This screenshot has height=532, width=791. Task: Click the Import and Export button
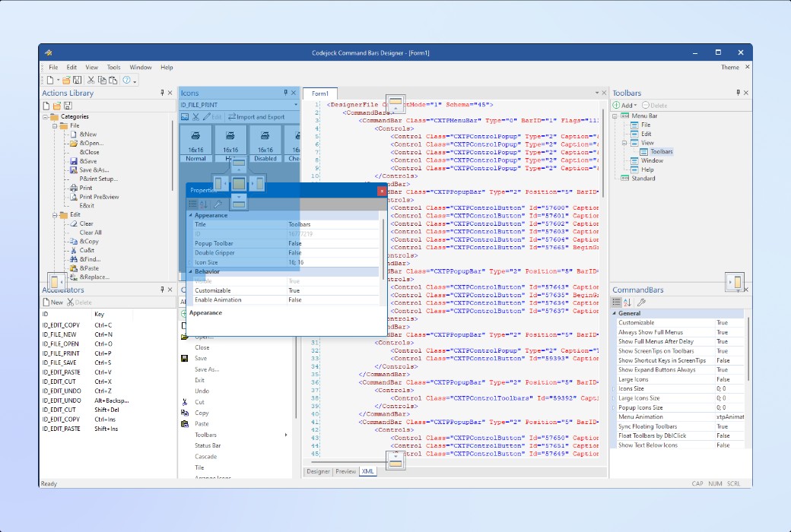click(x=256, y=117)
